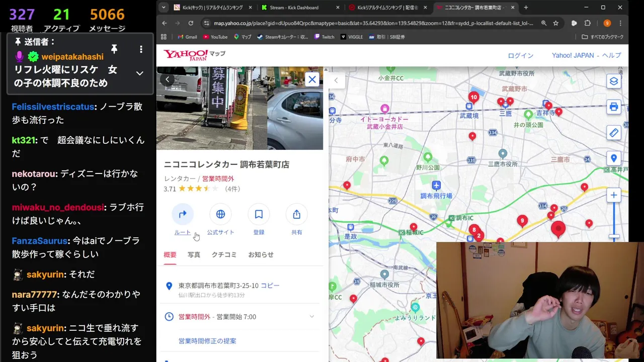Viewport: 644px width, 362px height.
Task: Open the browser extensions puzzle icon
Action: point(587,23)
